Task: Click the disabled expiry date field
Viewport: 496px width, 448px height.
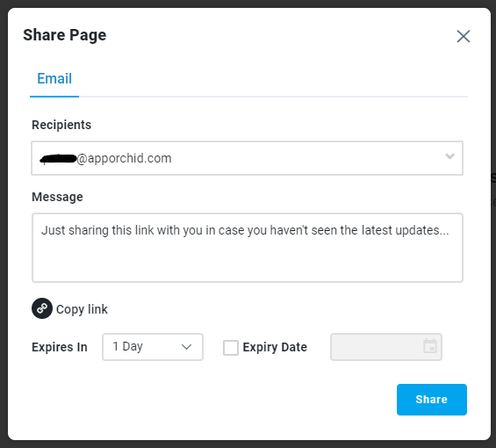Action: (x=386, y=347)
